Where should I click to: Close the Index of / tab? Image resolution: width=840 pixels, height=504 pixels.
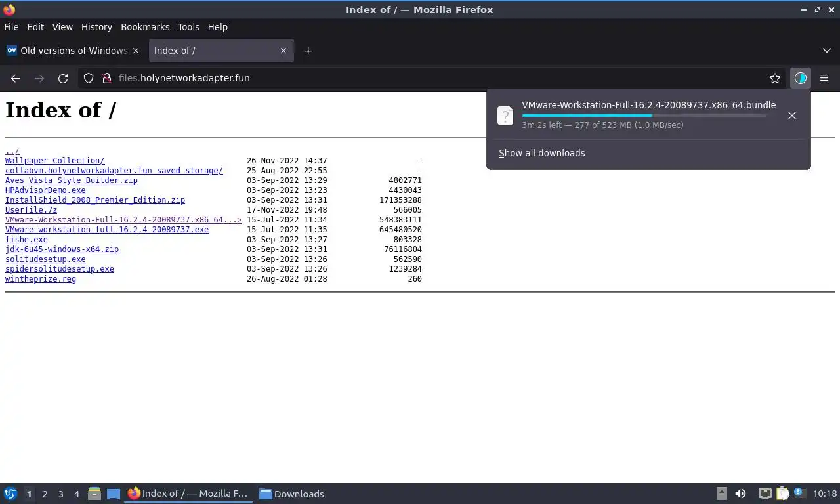pos(283,51)
